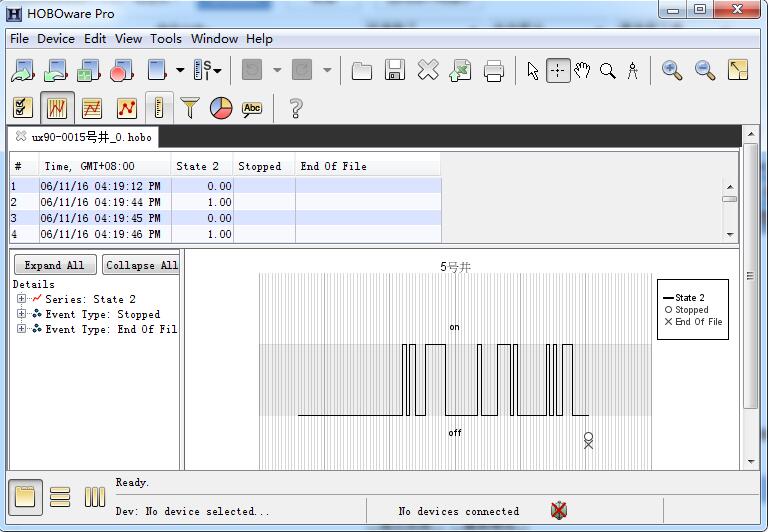Screen dimensions: 768x532
Task: Switch to the single pane layout toggle
Action: pyautogui.click(x=25, y=496)
